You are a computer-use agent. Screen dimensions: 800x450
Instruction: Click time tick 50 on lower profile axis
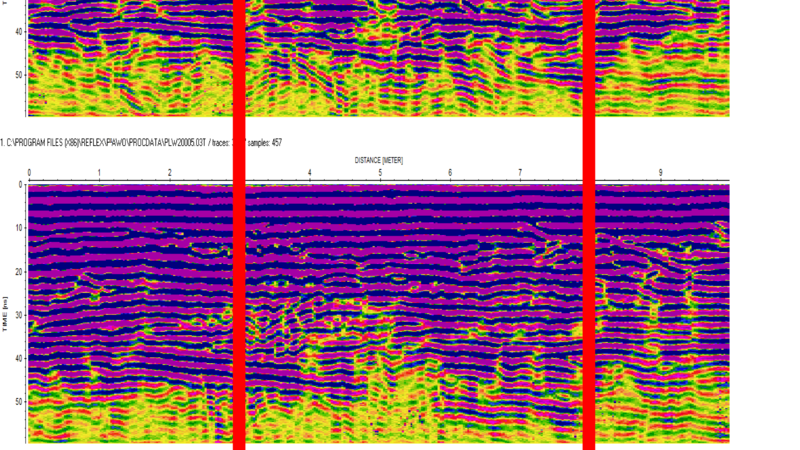(18, 402)
